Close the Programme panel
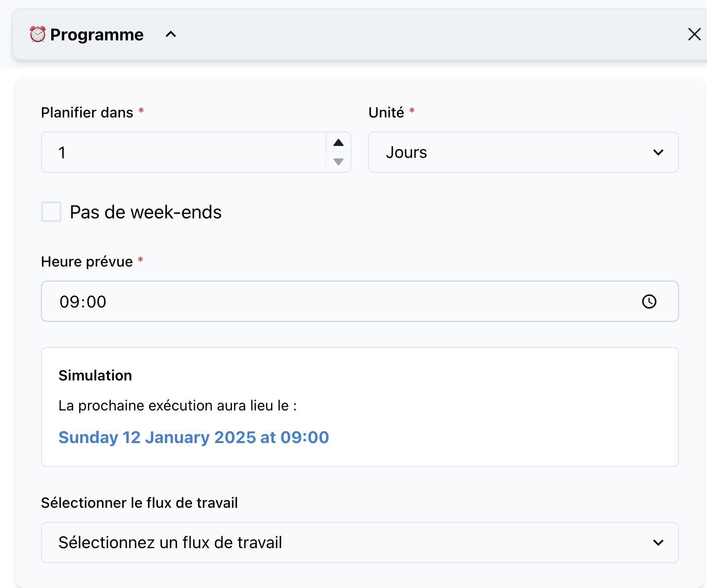Viewport: 707px width, 588px height. click(694, 35)
